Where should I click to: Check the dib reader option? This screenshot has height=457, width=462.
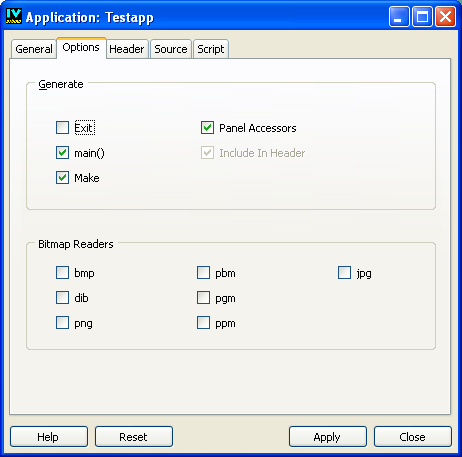point(62,297)
